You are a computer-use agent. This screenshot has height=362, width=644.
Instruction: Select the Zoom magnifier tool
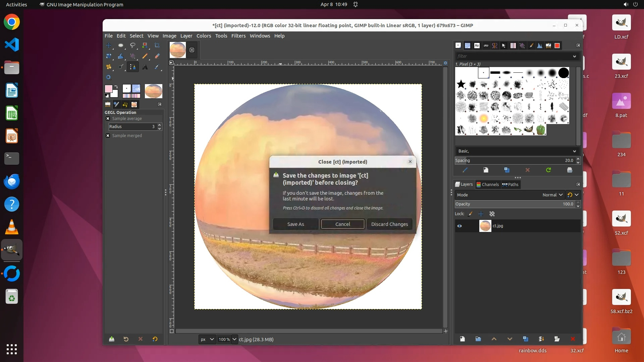pyautogui.click(x=109, y=77)
